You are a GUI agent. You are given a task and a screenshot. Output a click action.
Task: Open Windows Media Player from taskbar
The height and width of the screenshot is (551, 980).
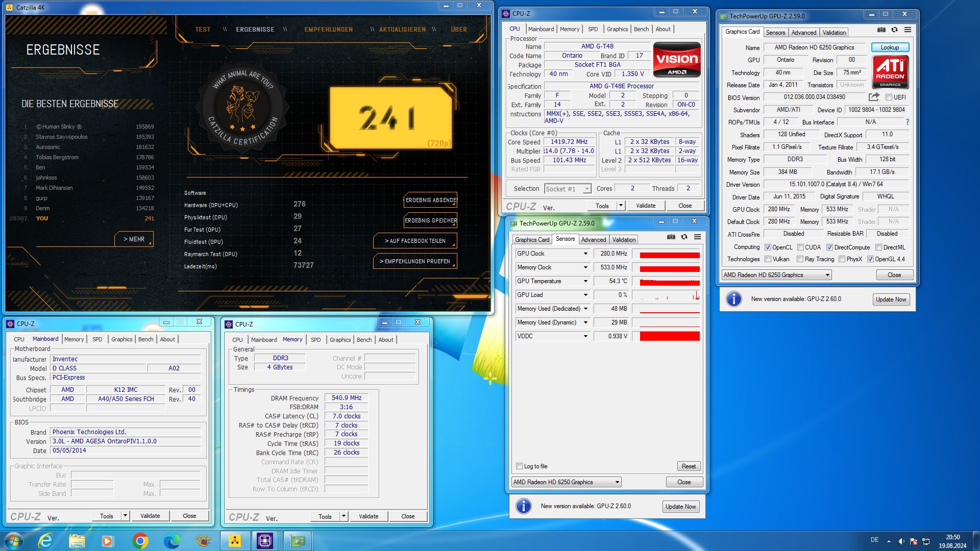[108, 540]
